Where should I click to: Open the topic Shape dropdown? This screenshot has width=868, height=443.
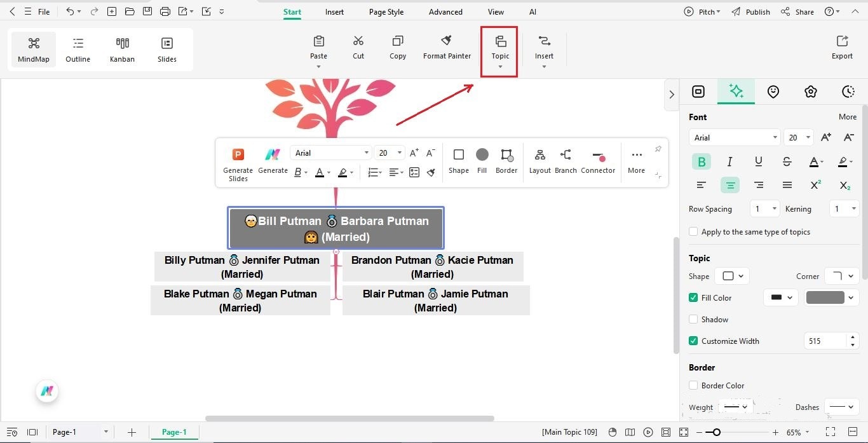click(732, 276)
